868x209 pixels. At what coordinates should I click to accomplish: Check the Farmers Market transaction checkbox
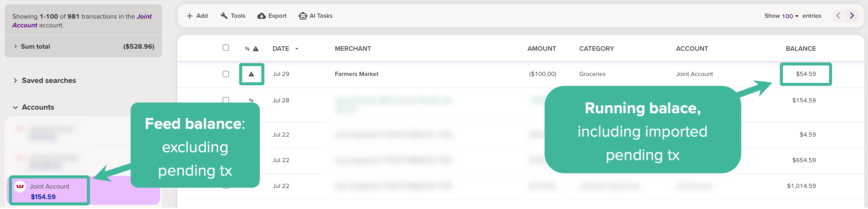click(x=226, y=74)
